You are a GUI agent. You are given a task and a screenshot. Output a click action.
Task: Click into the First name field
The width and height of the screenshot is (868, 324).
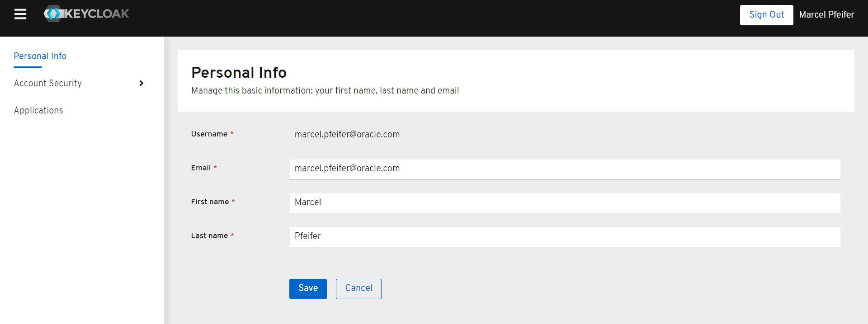tap(565, 202)
